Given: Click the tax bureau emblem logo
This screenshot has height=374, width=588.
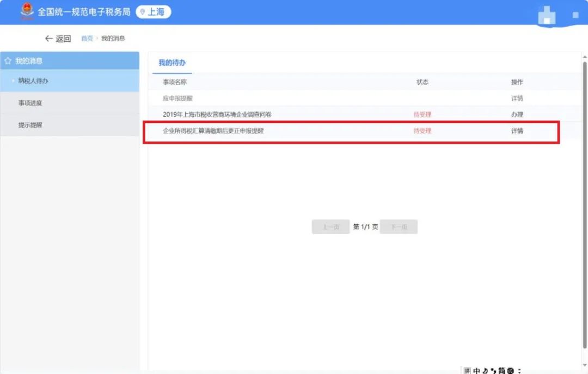Looking at the screenshot, I should (x=26, y=11).
